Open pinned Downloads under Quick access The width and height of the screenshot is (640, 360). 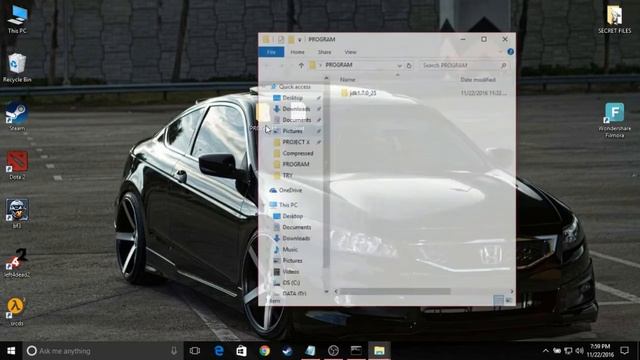[x=296, y=109]
